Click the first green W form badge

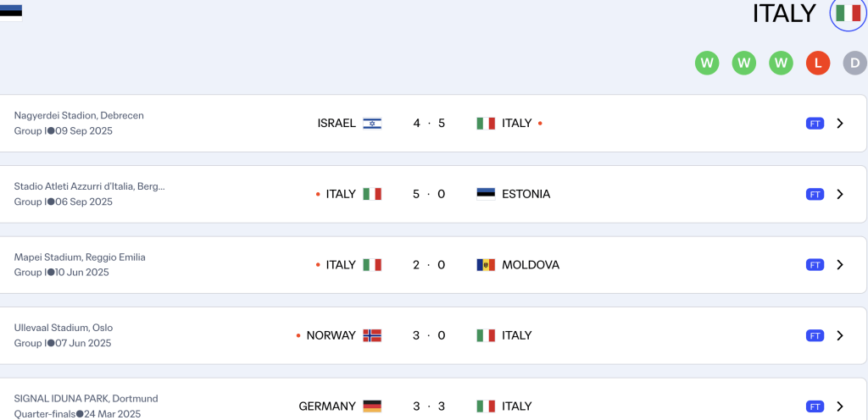click(707, 63)
